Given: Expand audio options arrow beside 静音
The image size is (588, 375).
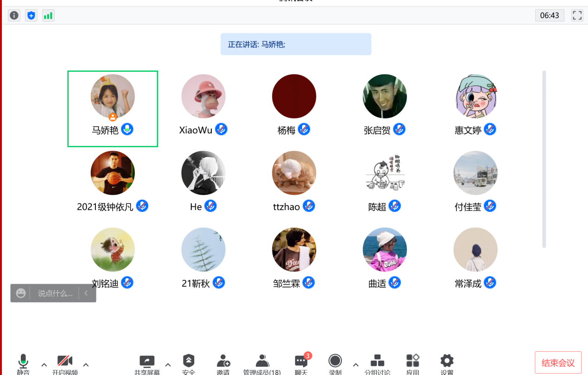Looking at the screenshot, I should coord(44,365).
